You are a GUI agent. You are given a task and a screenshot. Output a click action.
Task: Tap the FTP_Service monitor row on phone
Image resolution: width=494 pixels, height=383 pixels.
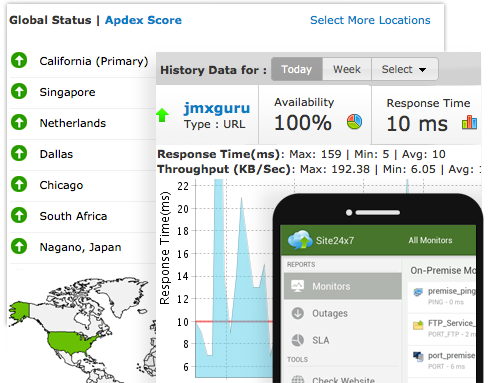[442, 328]
